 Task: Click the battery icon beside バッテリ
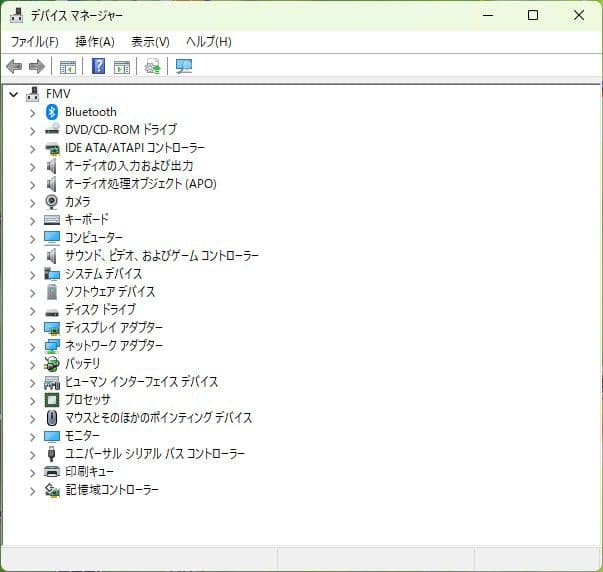(52, 364)
